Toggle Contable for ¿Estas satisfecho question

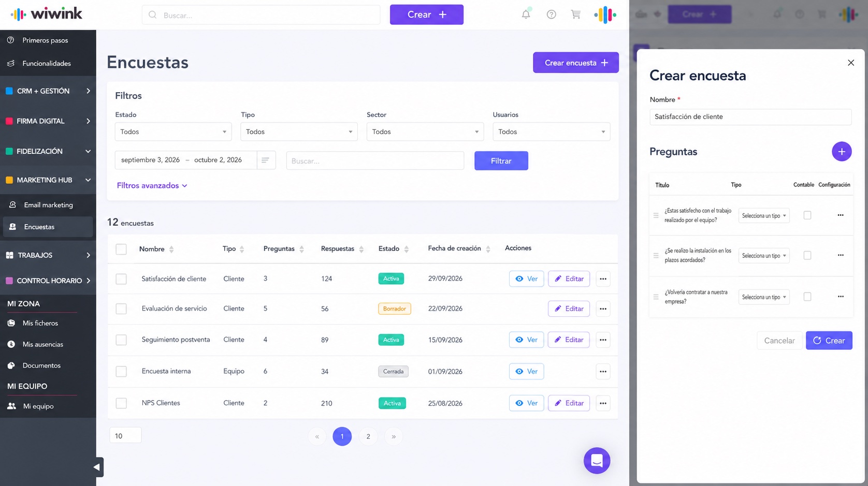807,215
